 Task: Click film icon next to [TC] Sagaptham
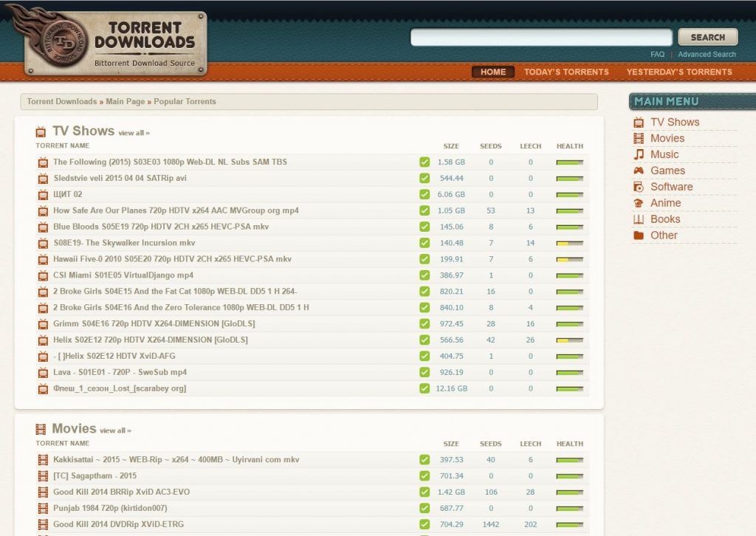click(43, 476)
